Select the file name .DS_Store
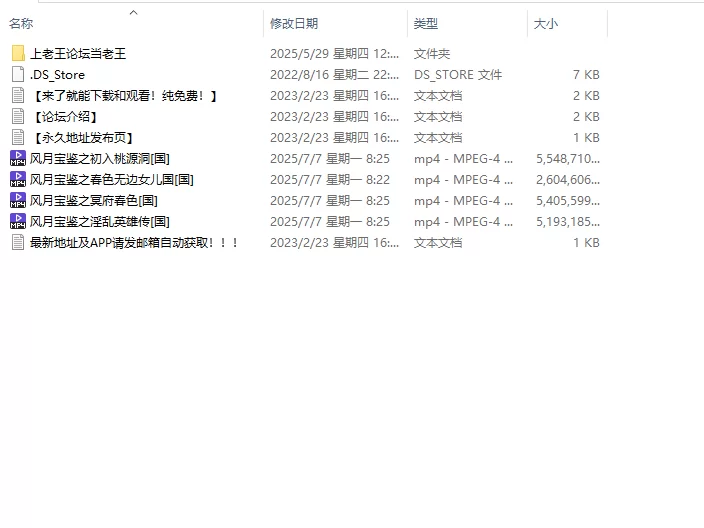Screen dimensions: 704x528 (57, 75)
